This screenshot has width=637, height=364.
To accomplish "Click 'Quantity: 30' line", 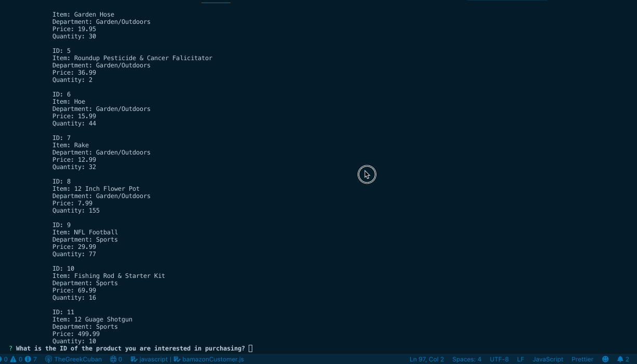I will point(74,36).
